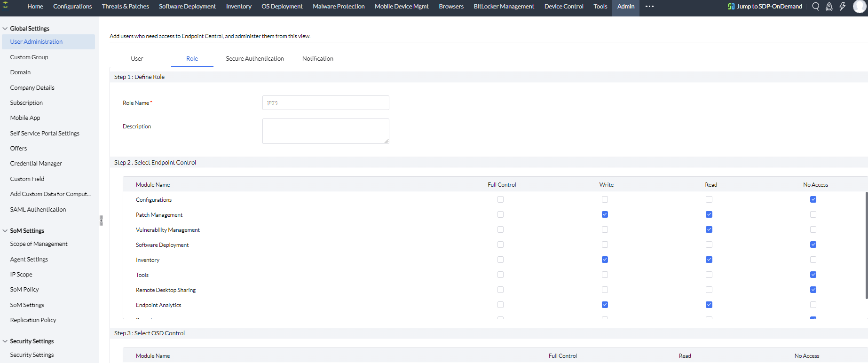
Task: Click the search magnifier icon in header
Action: [x=816, y=7]
